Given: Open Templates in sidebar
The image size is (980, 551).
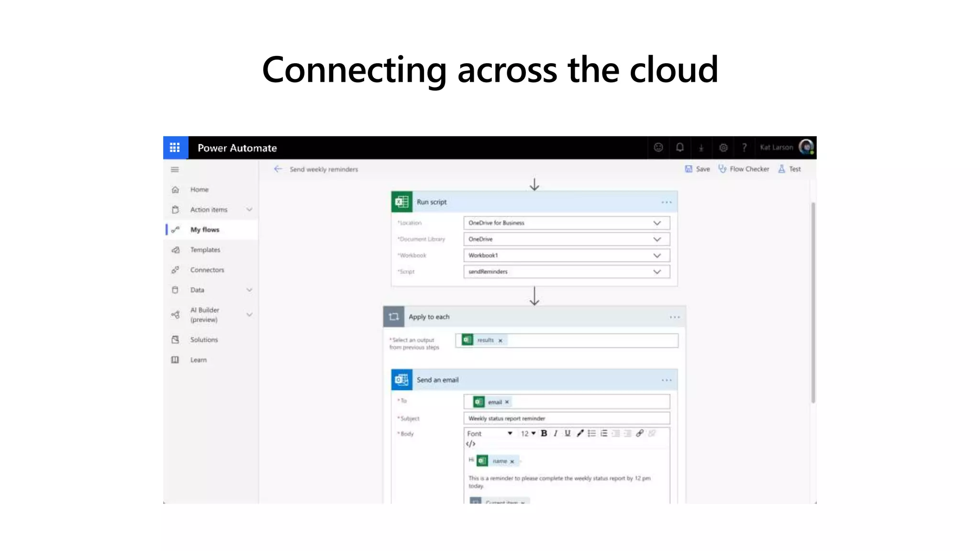Looking at the screenshot, I should point(211,250).
